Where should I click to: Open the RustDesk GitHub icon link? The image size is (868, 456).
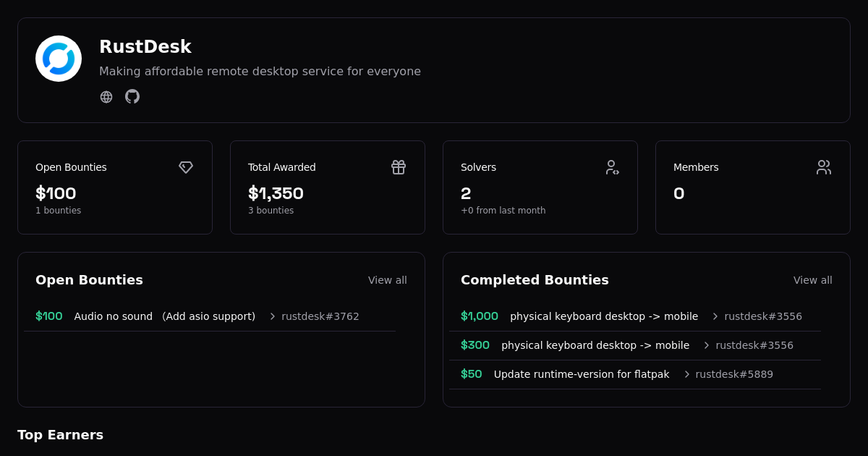pos(132,96)
